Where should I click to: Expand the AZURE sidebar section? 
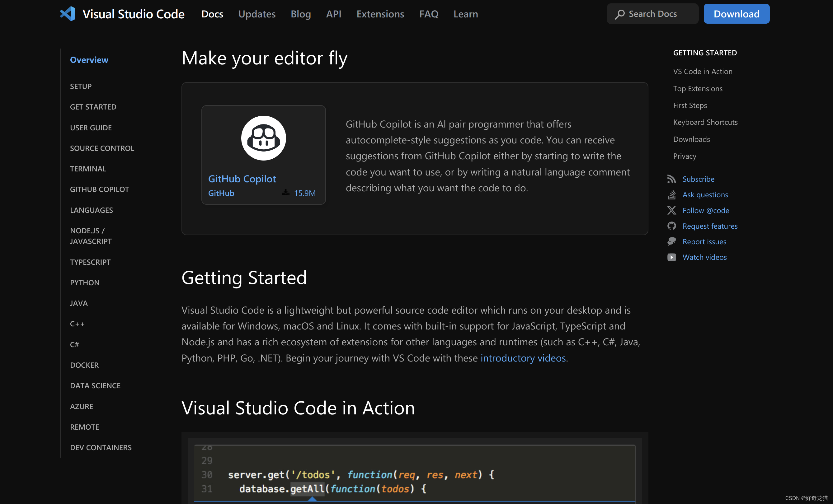81,407
